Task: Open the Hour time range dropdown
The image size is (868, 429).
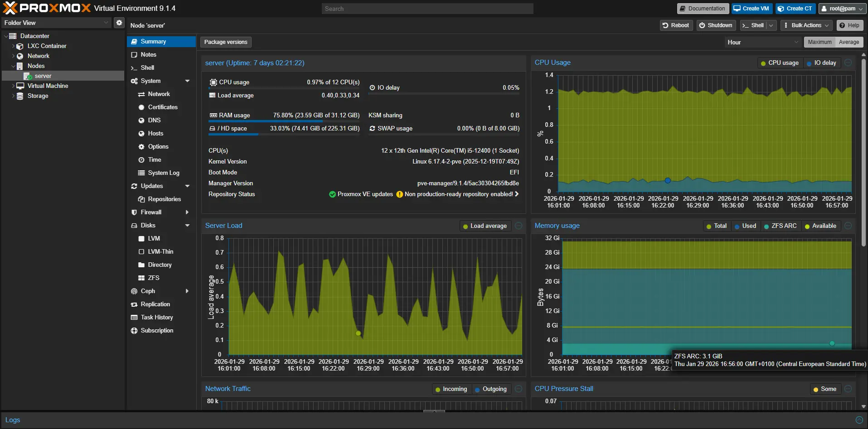Action: tap(762, 42)
